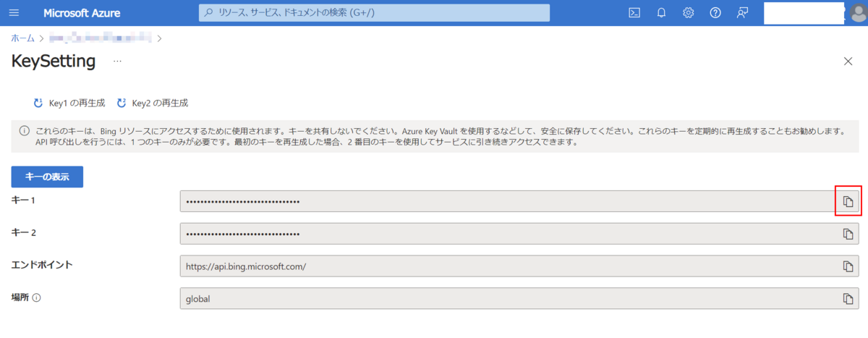The image size is (868, 338).
Task: Click the blurred resource breadcrumb link
Action: (101, 37)
